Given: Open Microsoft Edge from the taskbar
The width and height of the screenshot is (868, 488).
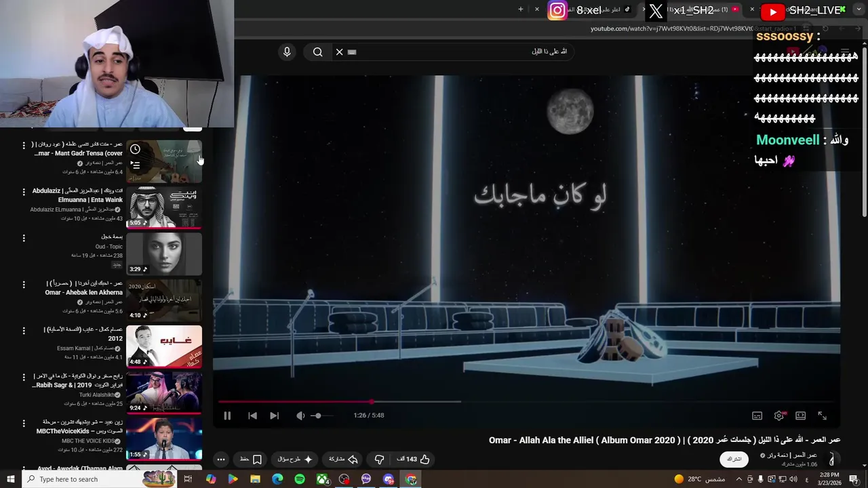Looking at the screenshot, I should tap(277, 479).
